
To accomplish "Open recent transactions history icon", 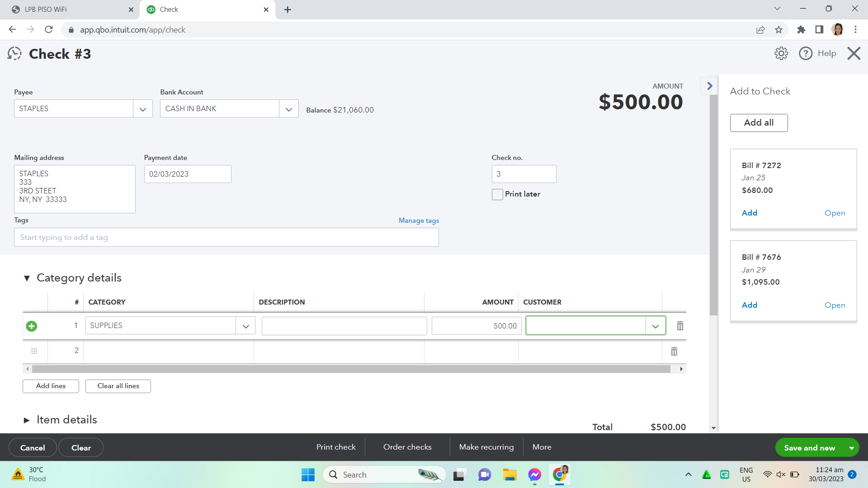I will point(14,53).
